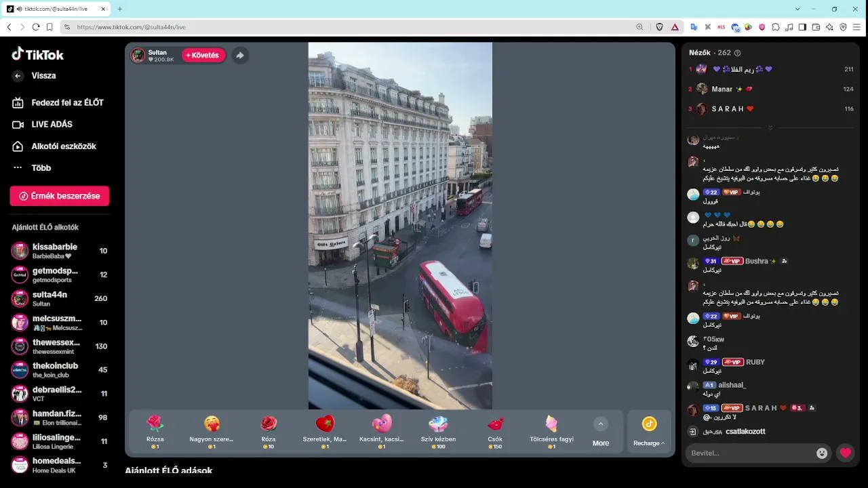Open thewessexmint live channel
Viewport: 868px width, 488px height.
click(x=60, y=346)
